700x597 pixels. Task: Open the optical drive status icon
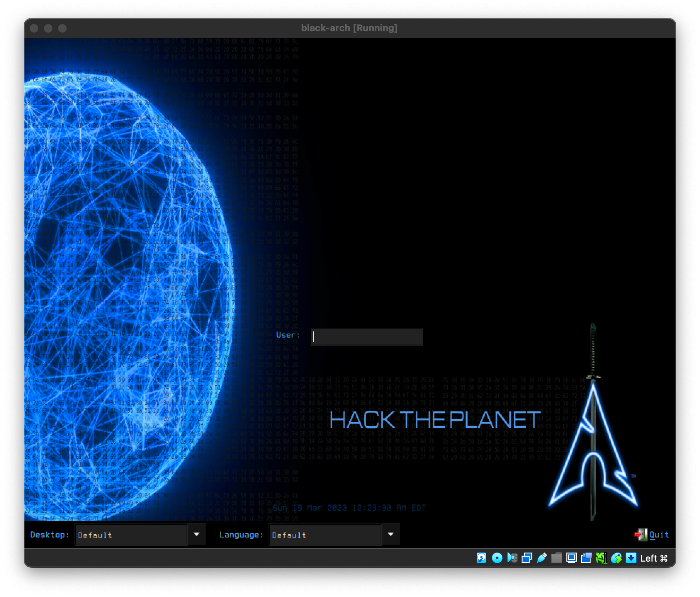[497, 558]
